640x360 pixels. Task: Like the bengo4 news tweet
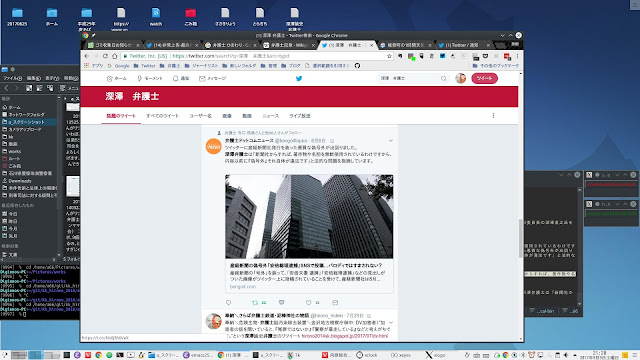pos(309,302)
